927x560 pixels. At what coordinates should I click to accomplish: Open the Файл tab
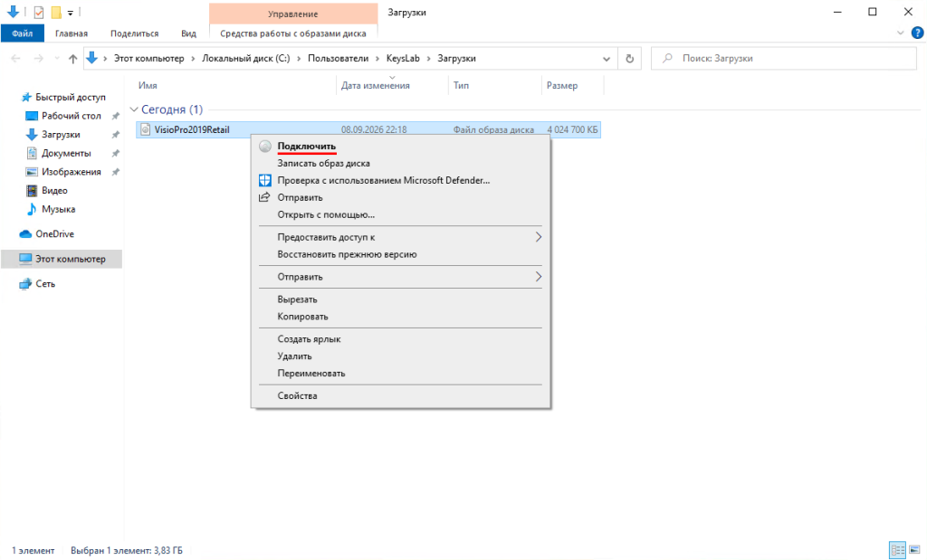(x=23, y=33)
